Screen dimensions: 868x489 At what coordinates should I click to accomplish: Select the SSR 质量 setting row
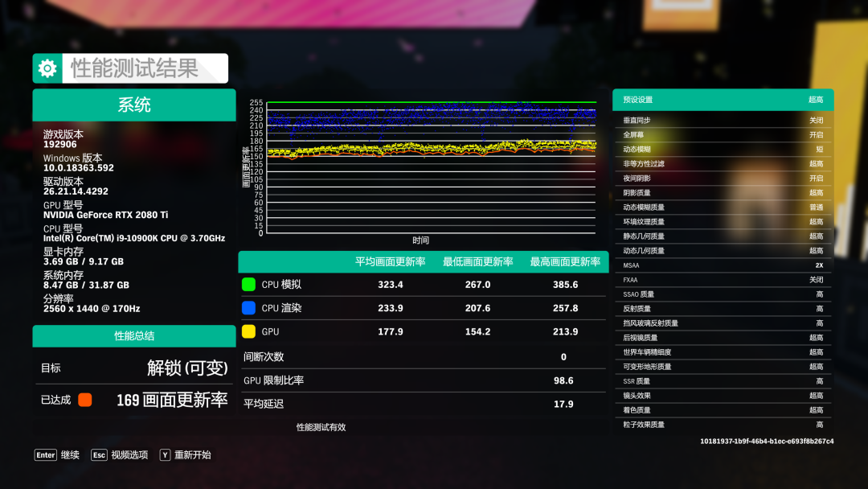coord(723,381)
